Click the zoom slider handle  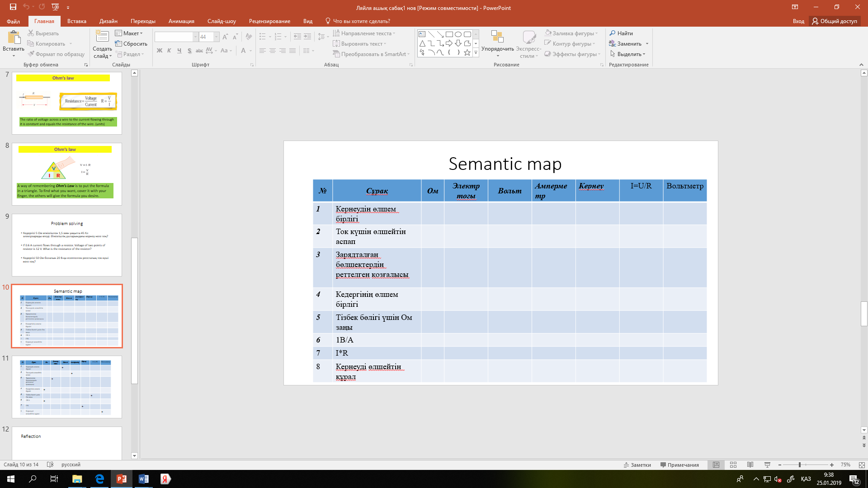pos(799,465)
